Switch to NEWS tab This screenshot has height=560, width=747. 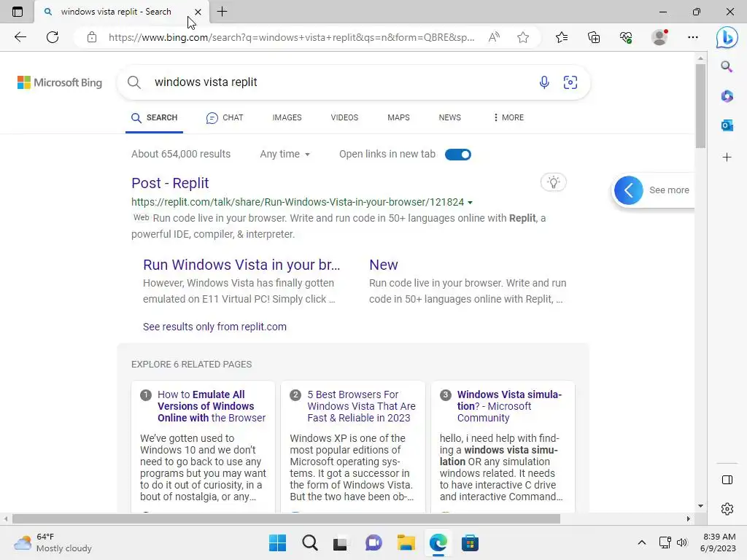point(449,117)
